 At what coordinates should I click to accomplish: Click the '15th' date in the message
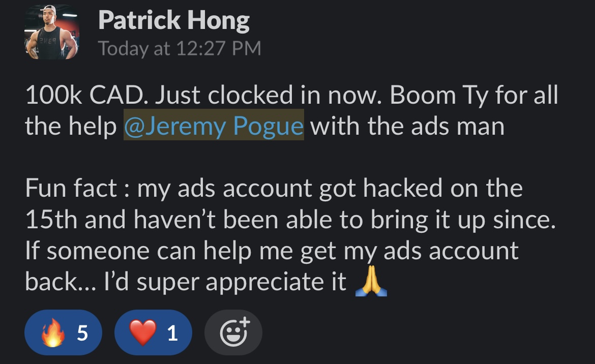[51, 219]
